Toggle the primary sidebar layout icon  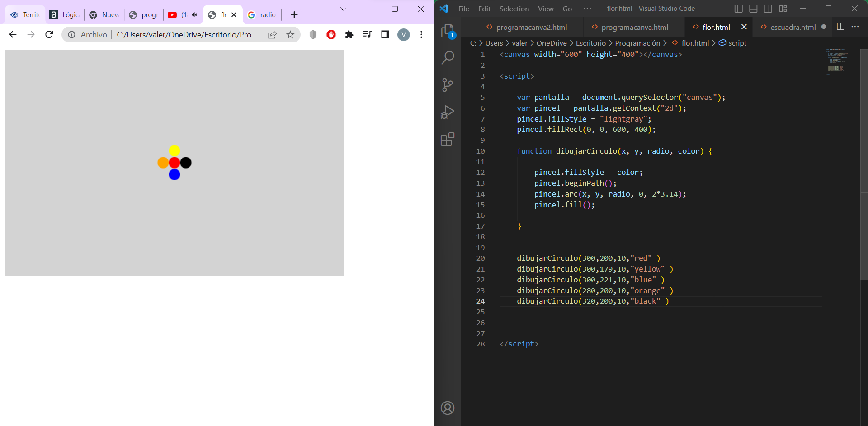[739, 9]
